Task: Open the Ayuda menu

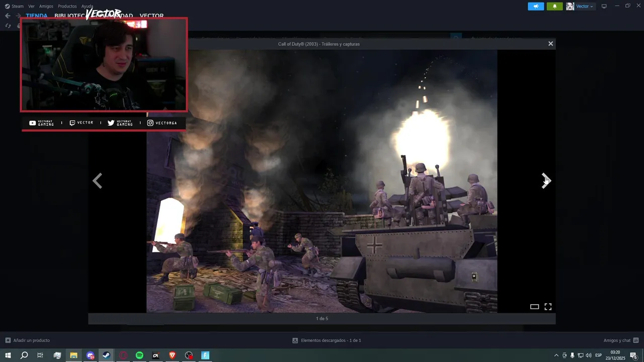Action: [x=87, y=6]
